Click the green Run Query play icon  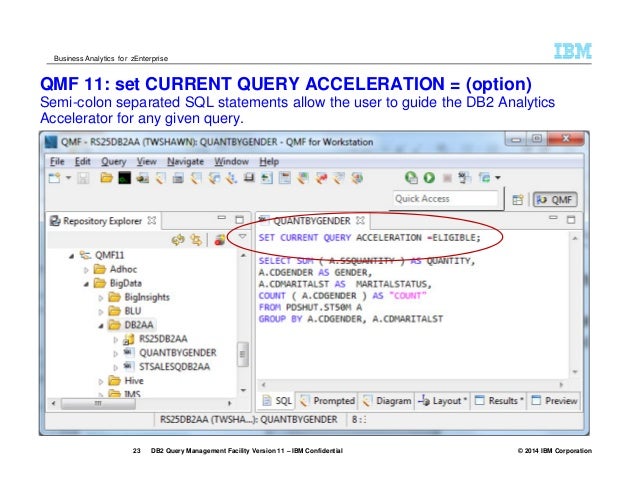pyautogui.click(x=429, y=178)
